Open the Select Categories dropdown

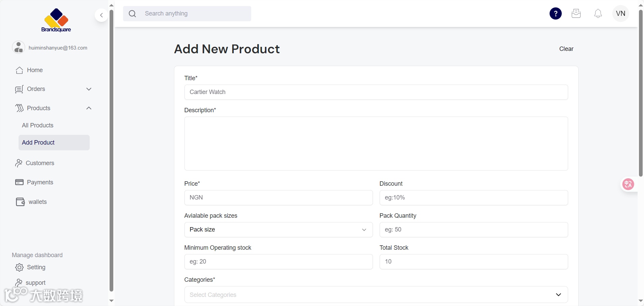376,295
